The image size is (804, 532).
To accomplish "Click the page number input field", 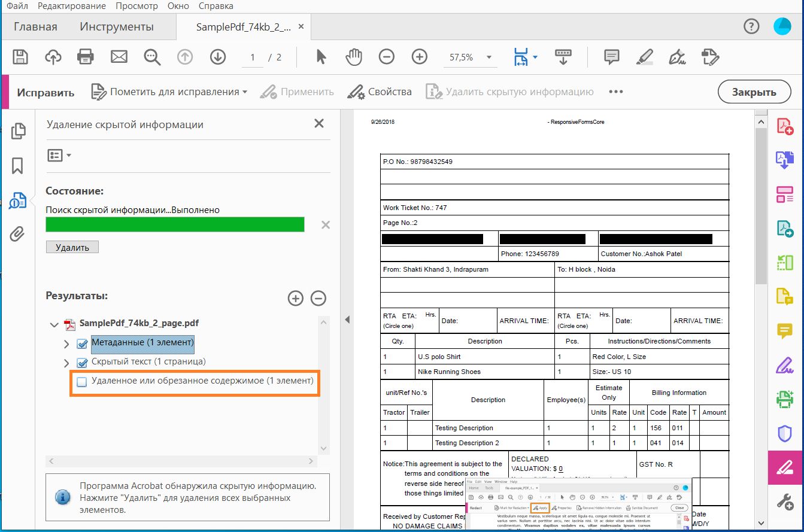I will (253, 57).
